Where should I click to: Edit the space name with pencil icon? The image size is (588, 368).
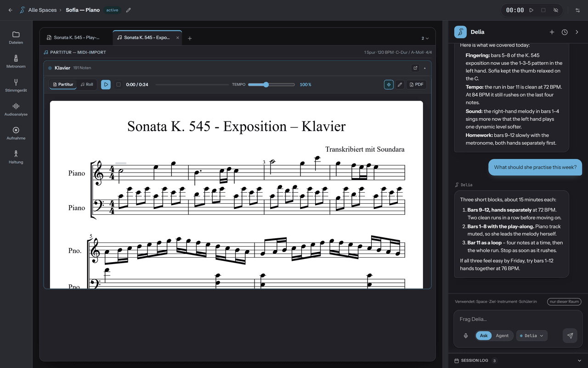129,10
